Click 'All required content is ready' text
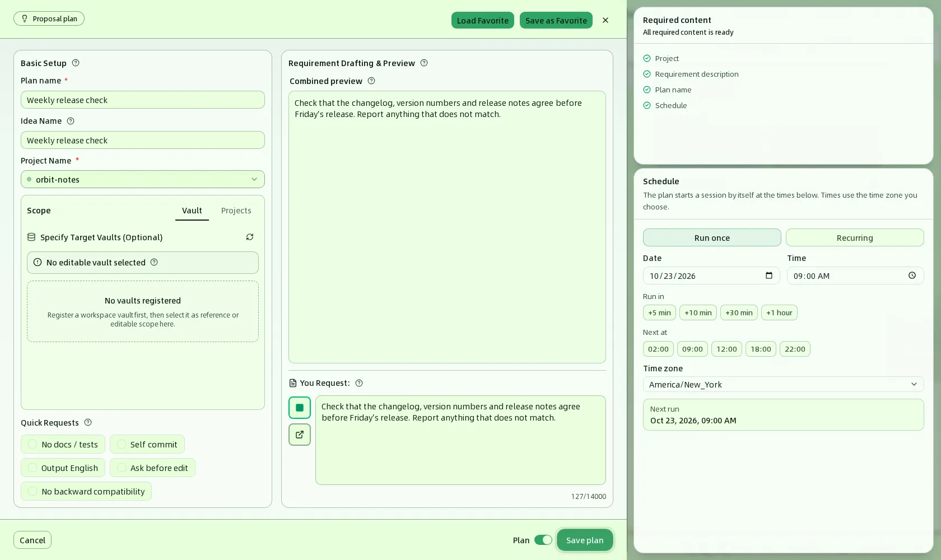 click(688, 32)
